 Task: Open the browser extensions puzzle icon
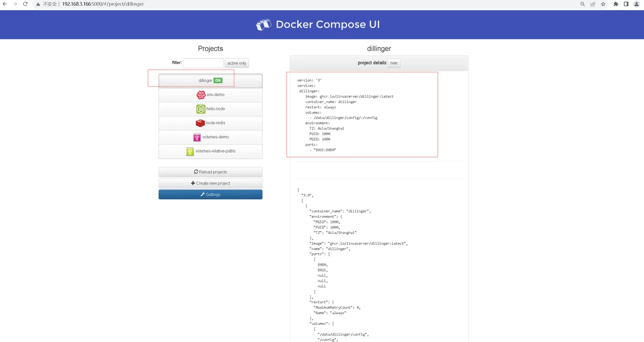click(x=616, y=4)
